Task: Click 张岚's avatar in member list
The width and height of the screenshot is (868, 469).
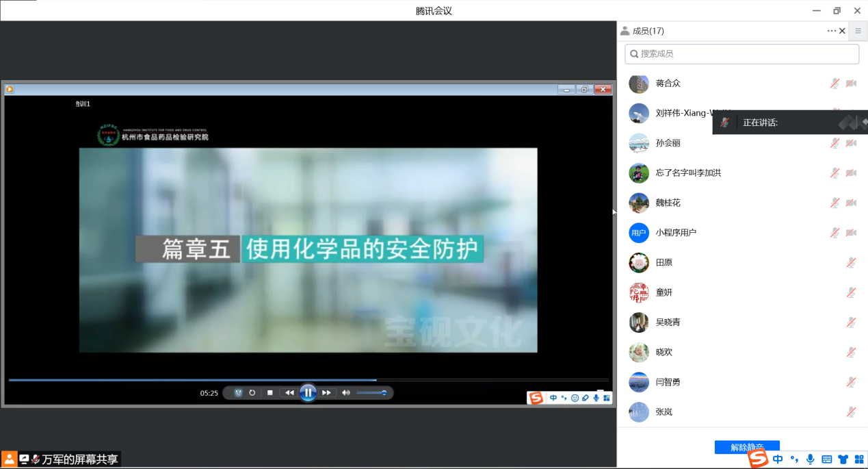Action: pos(639,412)
